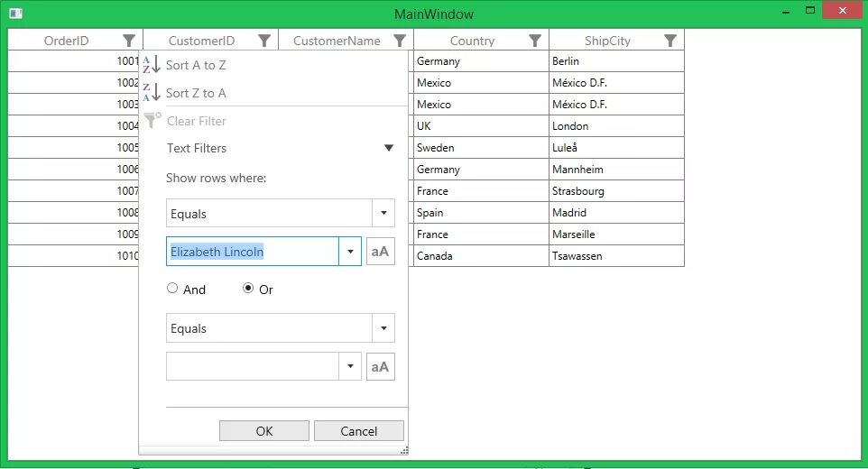Open the ShipCity column filter icon
The image size is (868, 469).
point(669,41)
